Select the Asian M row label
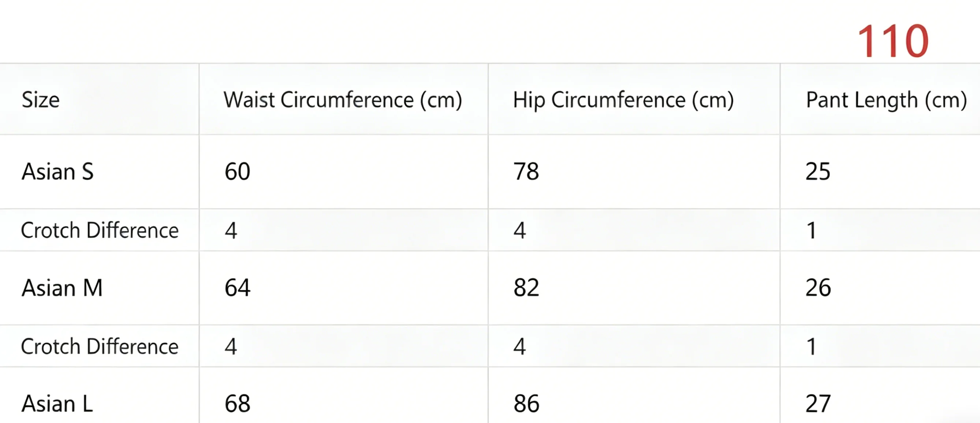 pyautogui.click(x=62, y=288)
